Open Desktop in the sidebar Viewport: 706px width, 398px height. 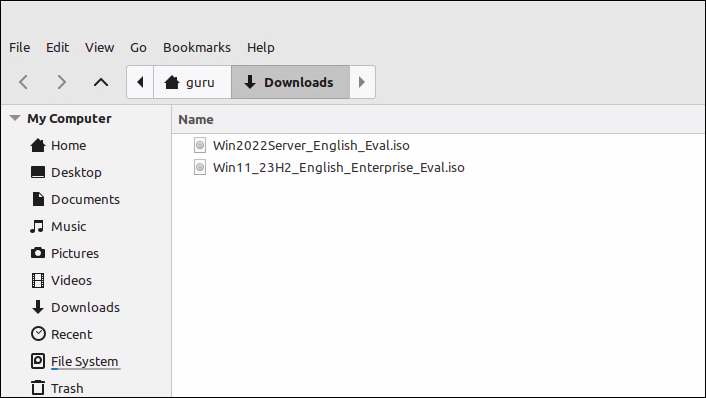(x=76, y=172)
